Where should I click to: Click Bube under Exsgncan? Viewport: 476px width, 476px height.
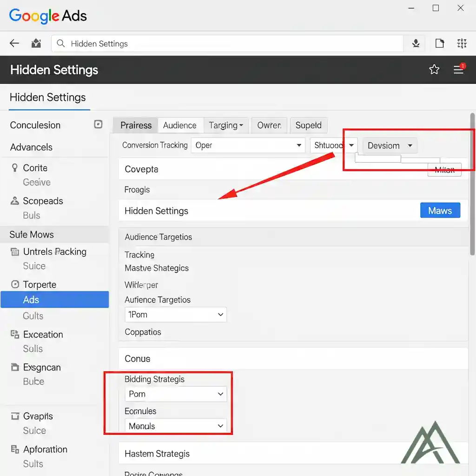[x=33, y=381]
